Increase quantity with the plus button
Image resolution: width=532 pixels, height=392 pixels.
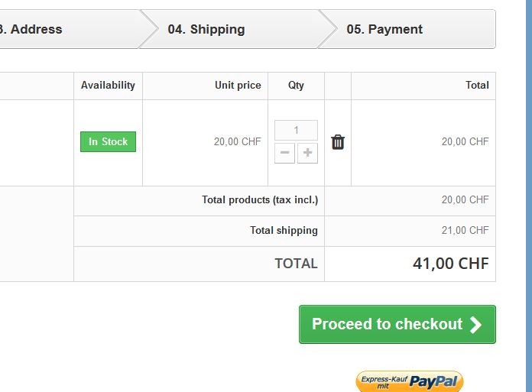tap(307, 153)
